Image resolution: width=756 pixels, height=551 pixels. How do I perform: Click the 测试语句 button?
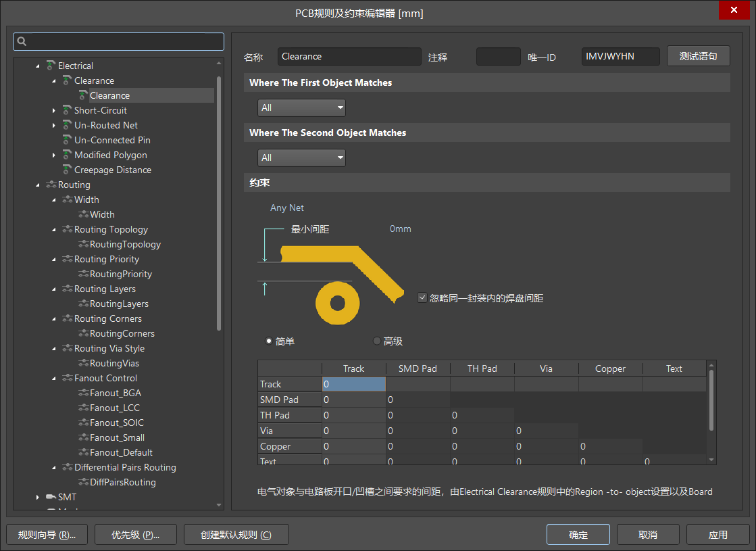pos(698,56)
